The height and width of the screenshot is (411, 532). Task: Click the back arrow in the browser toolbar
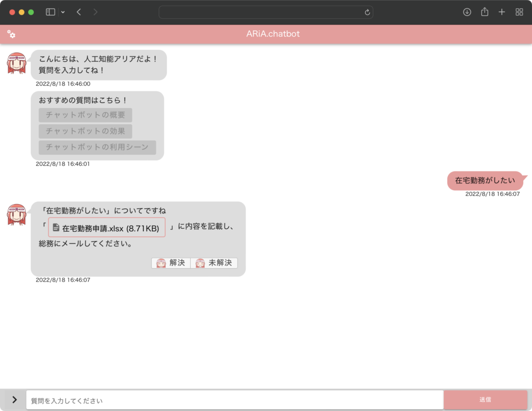[x=78, y=11]
